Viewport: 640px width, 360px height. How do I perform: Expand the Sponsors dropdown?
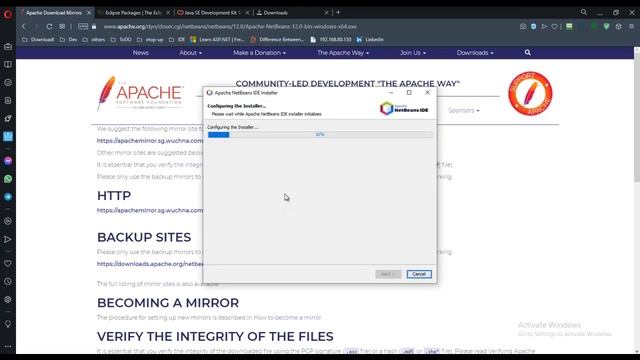point(464,111)
